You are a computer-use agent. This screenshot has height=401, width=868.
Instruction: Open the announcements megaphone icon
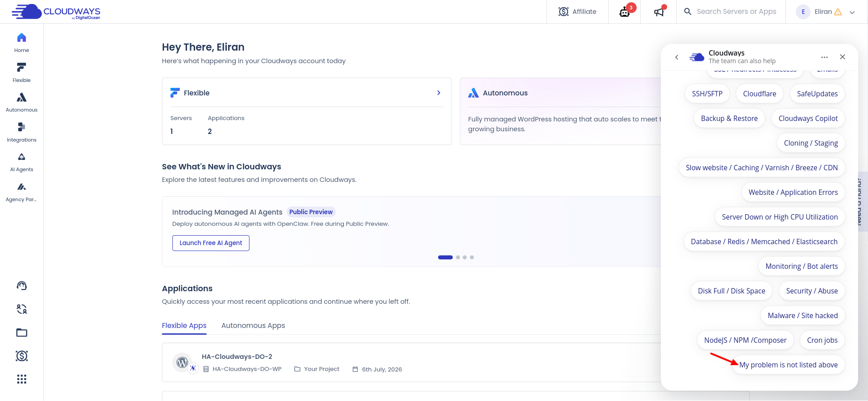659,12
